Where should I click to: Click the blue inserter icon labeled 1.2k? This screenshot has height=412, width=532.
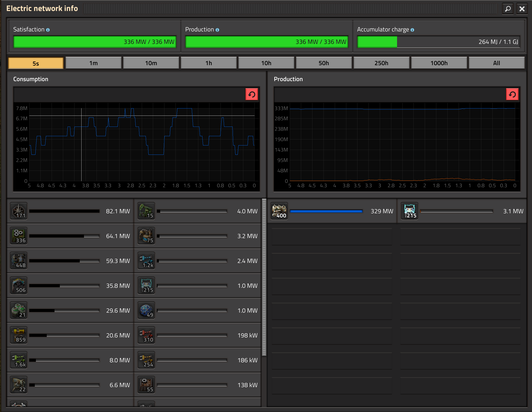[146, 261]
